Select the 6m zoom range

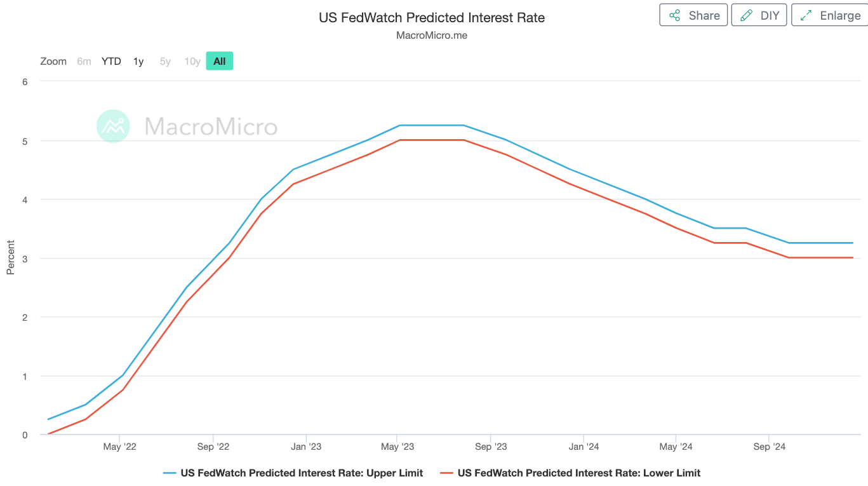pyautogui.click(x=84, y=62)
